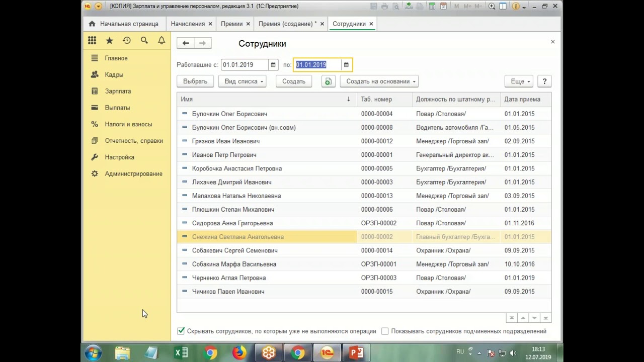Close the Сотрудники form with the X
The width and height of the screenshot is (644, 362).
(x=552, y=42)
